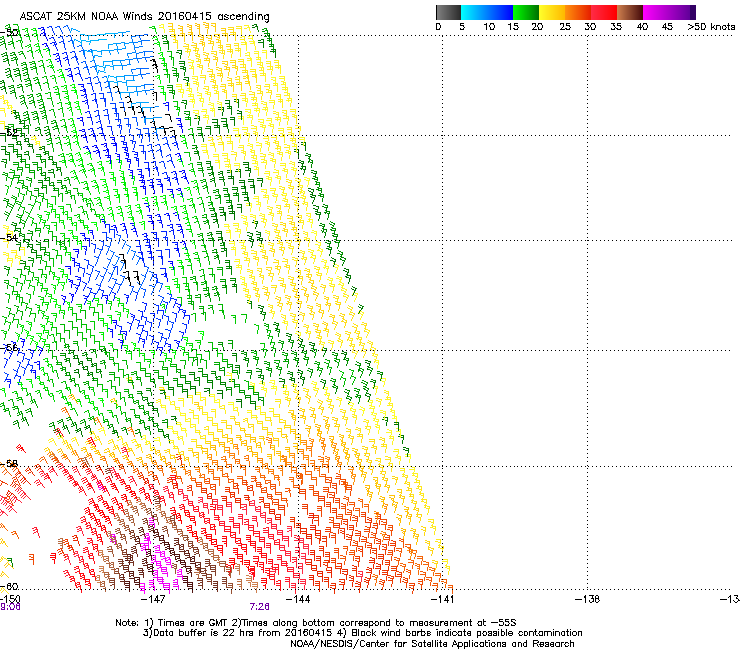The width and height of the screenshot is (740, 650).
Task: Click the magenta-purple 40-50 knots legend segment
Action: [x=669, y=12]
